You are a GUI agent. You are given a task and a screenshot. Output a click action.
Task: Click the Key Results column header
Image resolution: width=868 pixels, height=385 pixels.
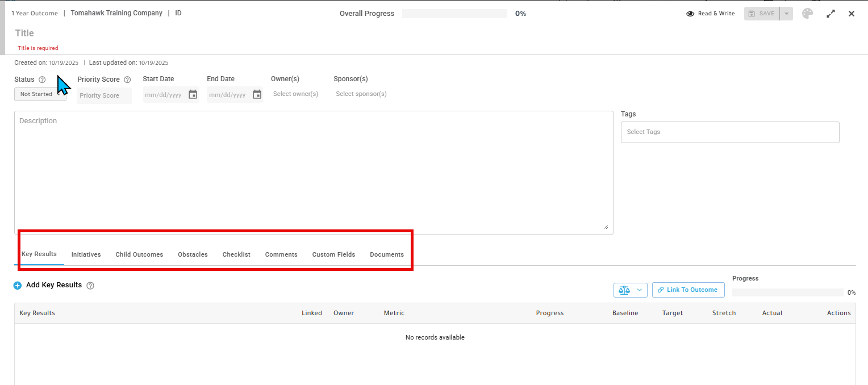[37, 313]
